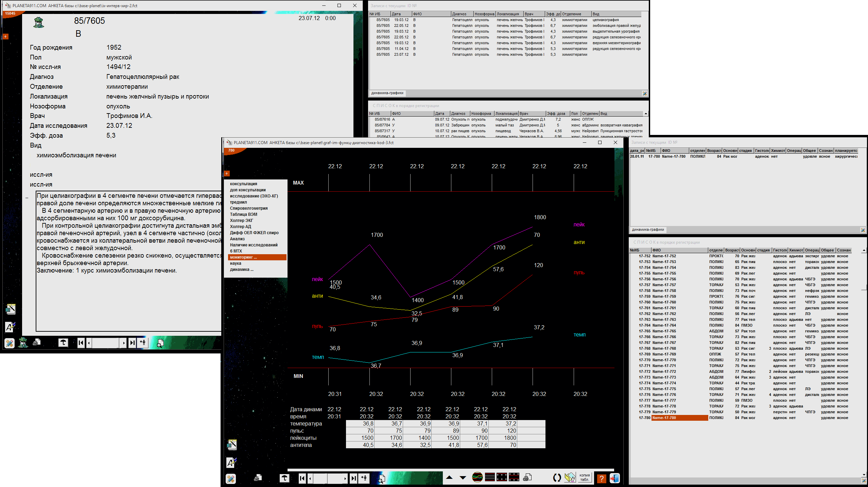868x487 pixels.
Task: Open the document search magnifier icon
Action: [x=382, y=479]
